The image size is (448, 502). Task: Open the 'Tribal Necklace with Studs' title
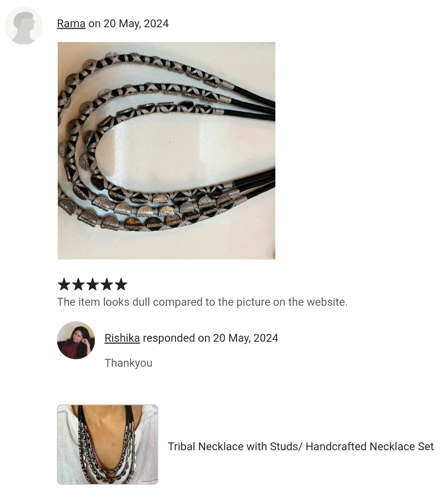point(301,446)
